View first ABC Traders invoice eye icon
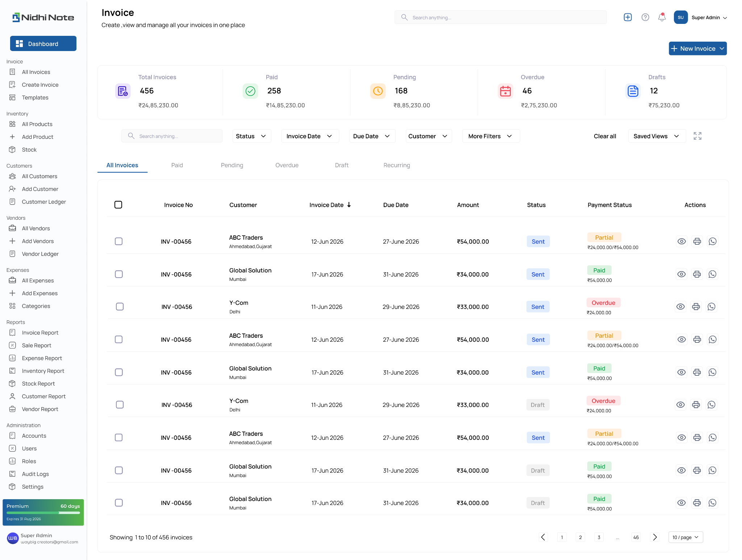 click(x=681, y=241)
